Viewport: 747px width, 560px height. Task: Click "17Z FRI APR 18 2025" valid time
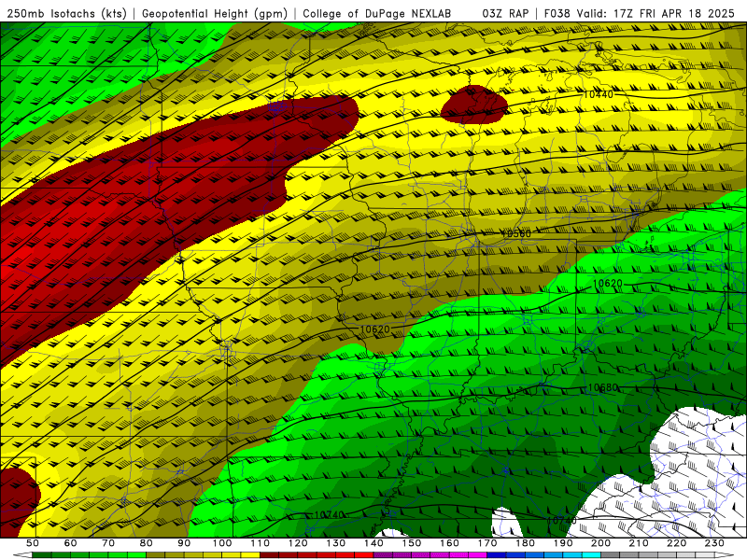674,14
